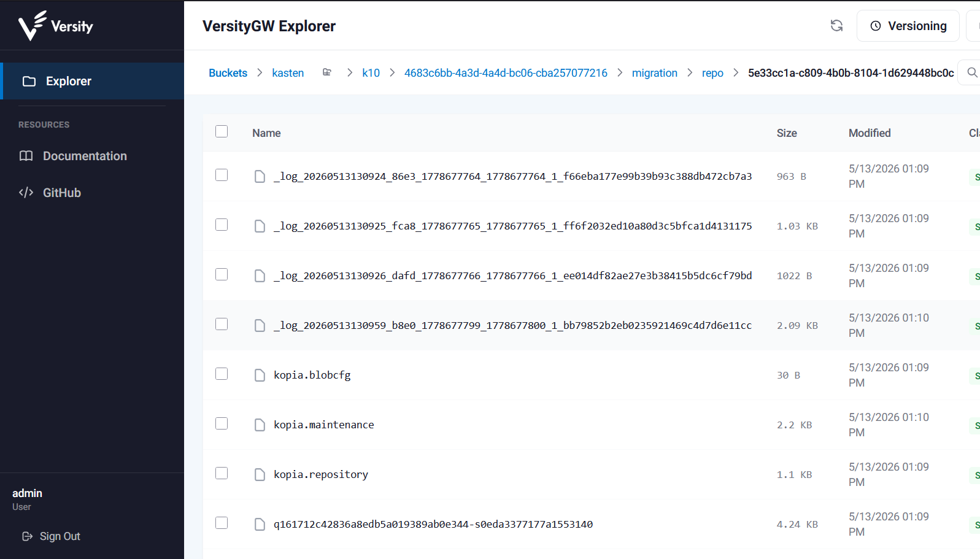Click modified date of kopia.repository
This screenshot has width=980, height=559.
coord(889,474)
